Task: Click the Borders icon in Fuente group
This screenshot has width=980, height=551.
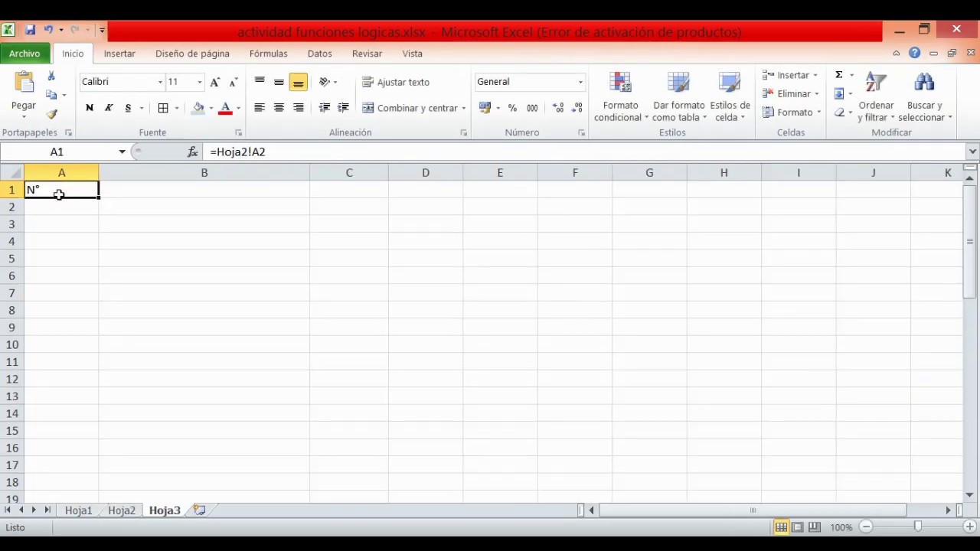Action: [163, 108]
